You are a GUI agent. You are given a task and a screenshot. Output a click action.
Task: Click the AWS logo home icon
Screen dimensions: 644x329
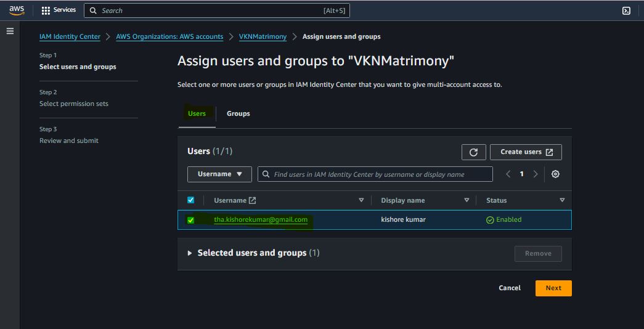pyautogui.click(x=17, y=10)
